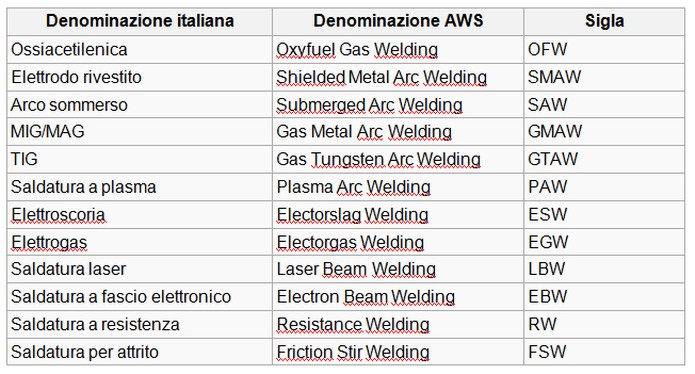Select the 'MIG/MAG' cell
Screen dimensions: 695x374
pyautogui.click(x=140, y=132)
